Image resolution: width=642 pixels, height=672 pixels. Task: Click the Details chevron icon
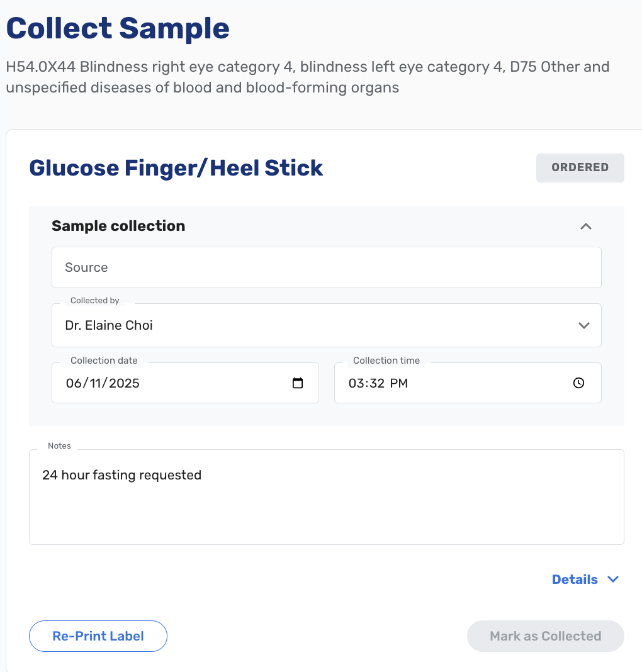click(x=612, y=579)
